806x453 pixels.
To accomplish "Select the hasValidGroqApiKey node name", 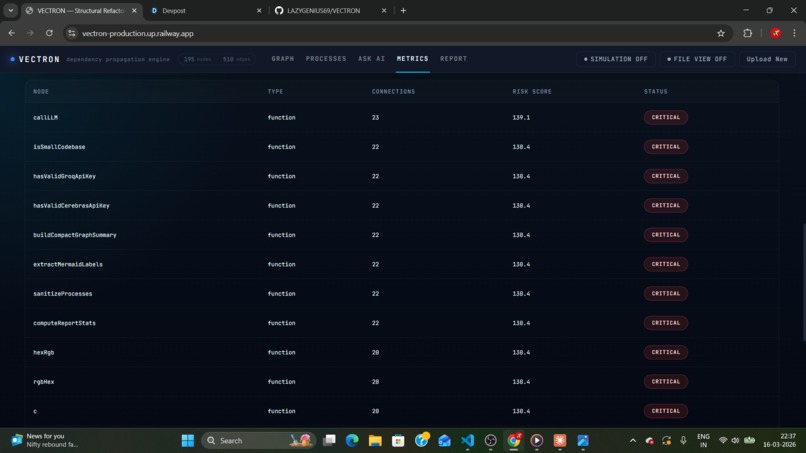I will pos(64,176).
